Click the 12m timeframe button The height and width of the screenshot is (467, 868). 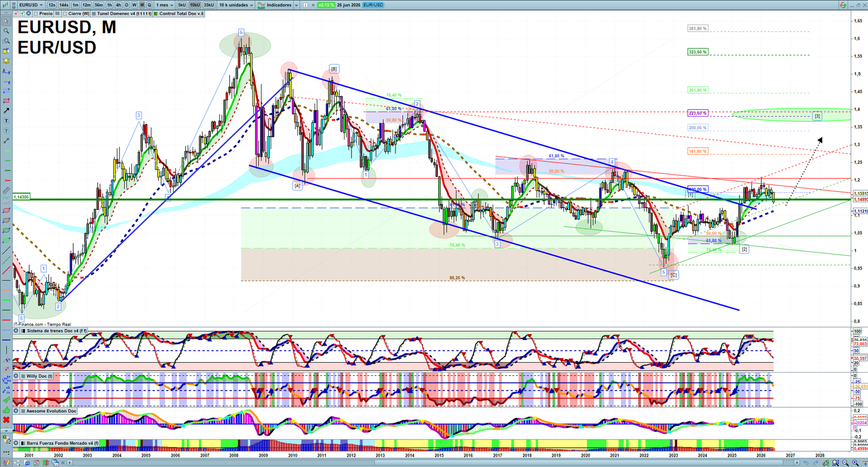(86, 5)
